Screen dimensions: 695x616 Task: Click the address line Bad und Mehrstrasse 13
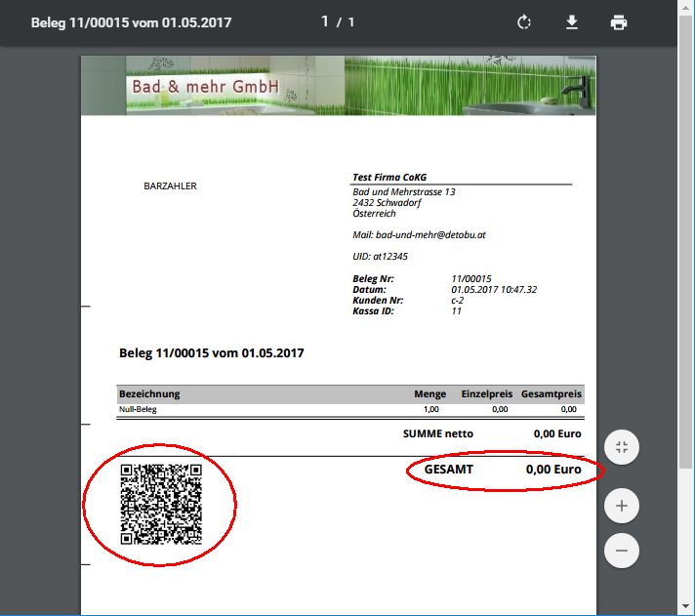404,192
